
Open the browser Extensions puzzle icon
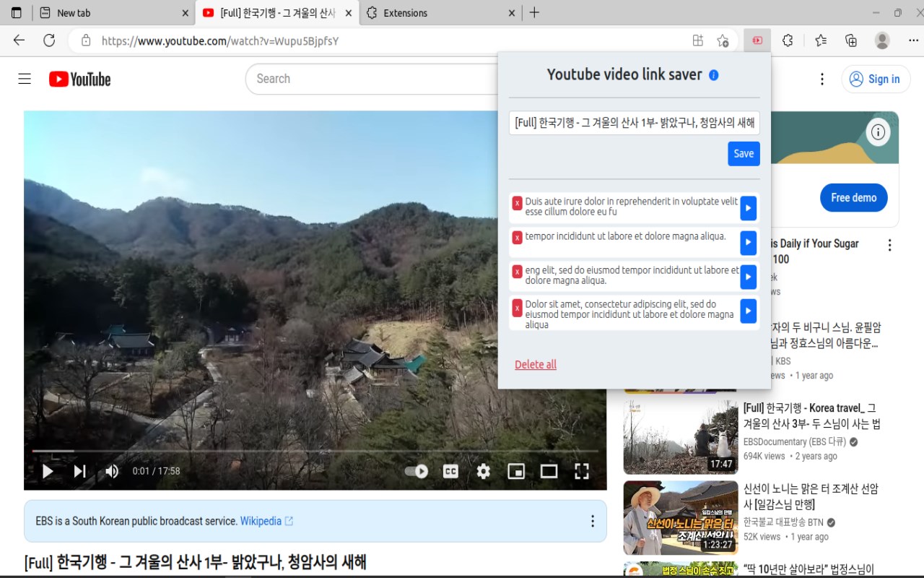(788, 40)
